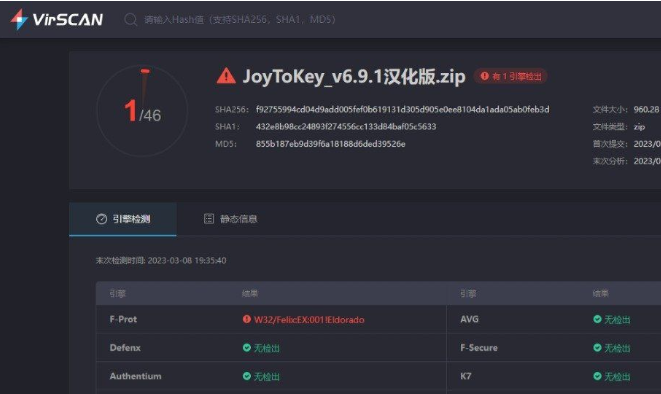Click the W32/FelixEX:001!Eldorado detection result

point(309,320)
